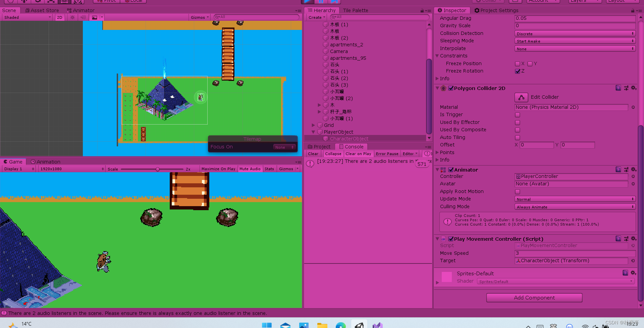Click the Add Component button
Viewport: 644px width, 328px height.
[534, 297]
